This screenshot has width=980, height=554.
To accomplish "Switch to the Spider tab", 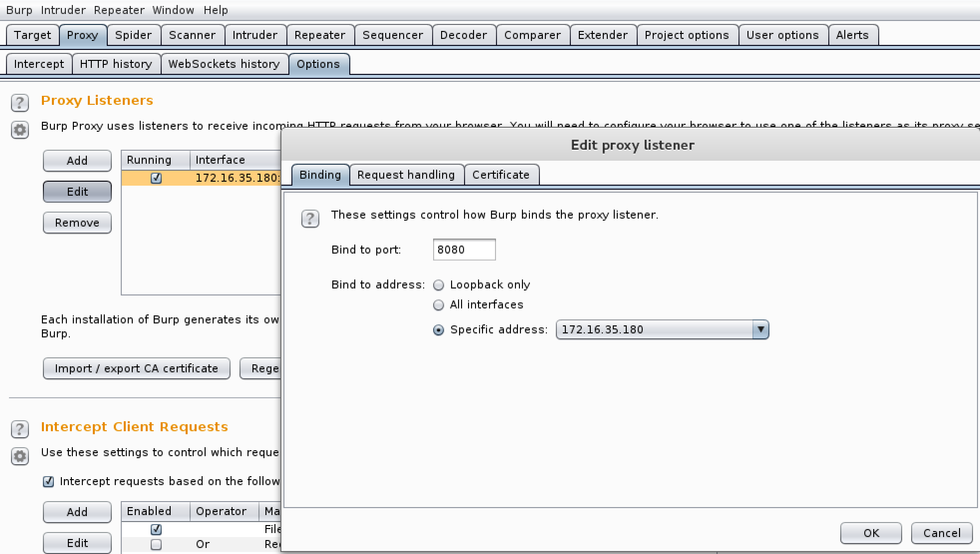I will [x=133, y=35].
